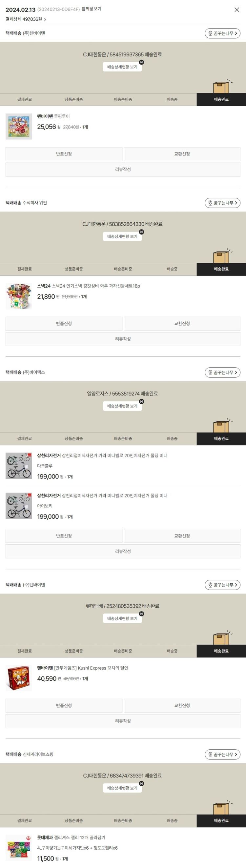This screenshot has height=868, width=246.
Task: Request an exchange for the 스낵24 snack set
Action: pyautogui.click(x=182, y=323)
